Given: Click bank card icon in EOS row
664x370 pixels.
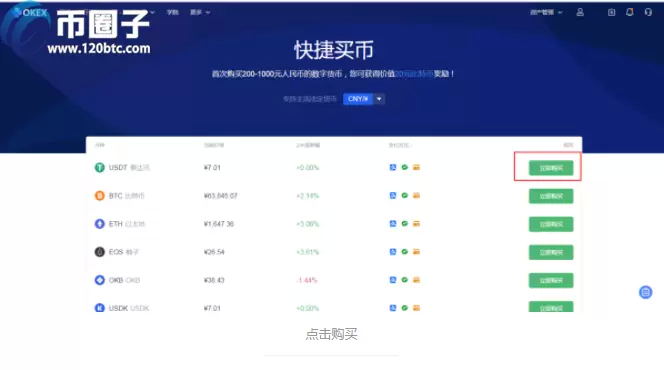Looking at the screenshot, I should pos(416,251).
